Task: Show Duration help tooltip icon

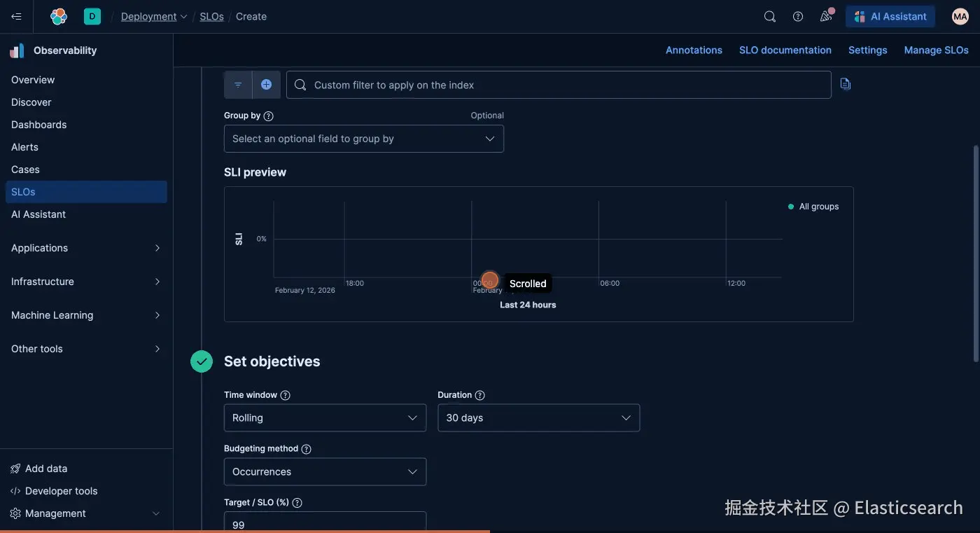Action: pyautogui.click(x=480, y=395)
